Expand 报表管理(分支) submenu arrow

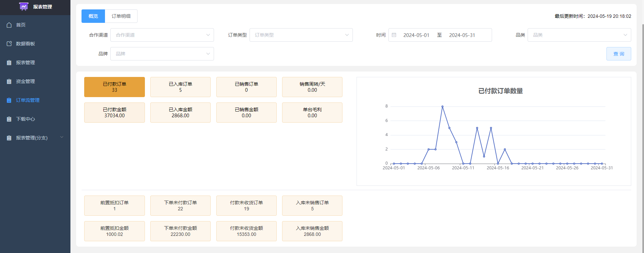pos(62,137)
